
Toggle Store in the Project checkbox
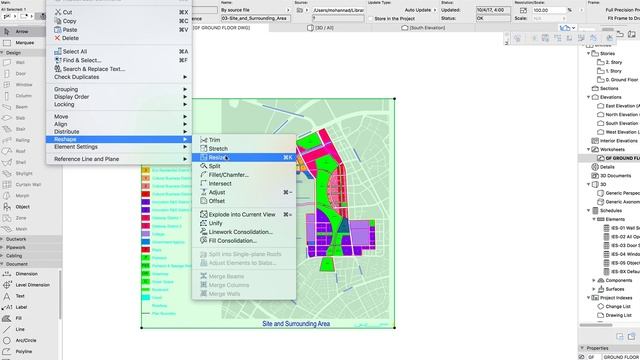[x=371, y=19]
